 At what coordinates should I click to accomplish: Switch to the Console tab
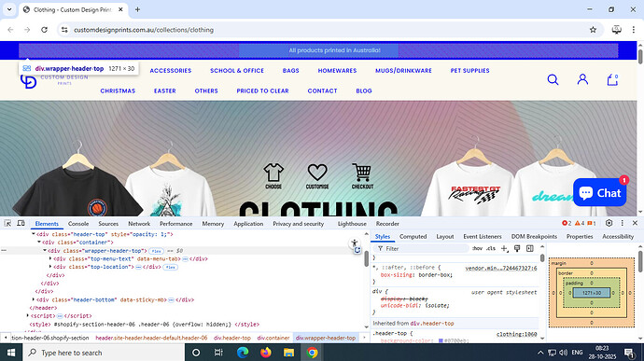(78, 224)
